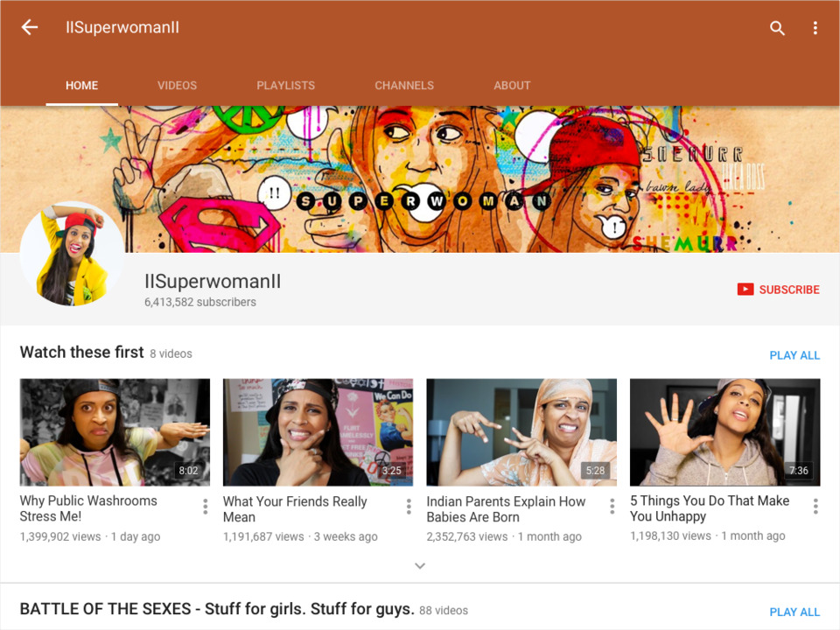
Task: Click the channel name below the banner
Action: (213, 281)
